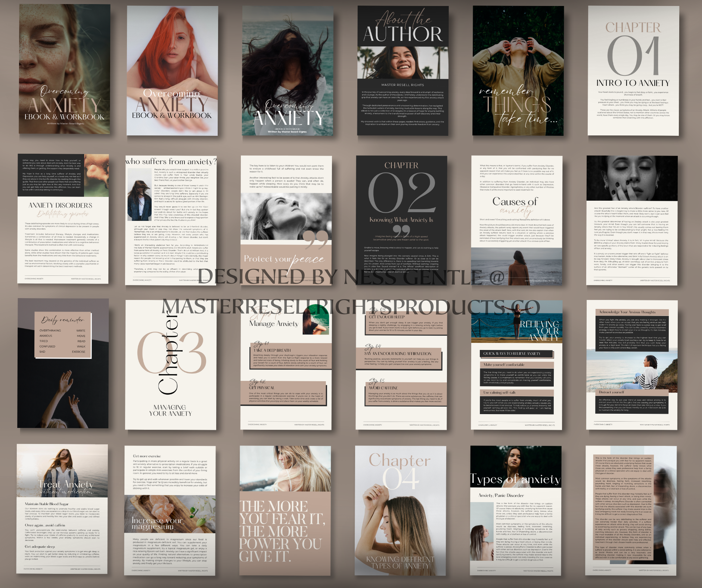Click the 'Designed by Ness Gentle' watermark text

point(351,277)
